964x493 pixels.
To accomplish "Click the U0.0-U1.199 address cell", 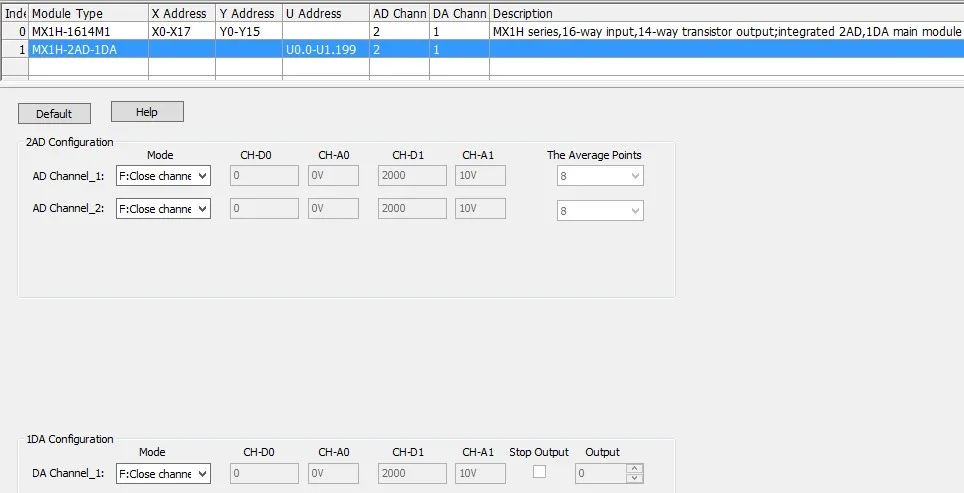I will click(325, 50).
